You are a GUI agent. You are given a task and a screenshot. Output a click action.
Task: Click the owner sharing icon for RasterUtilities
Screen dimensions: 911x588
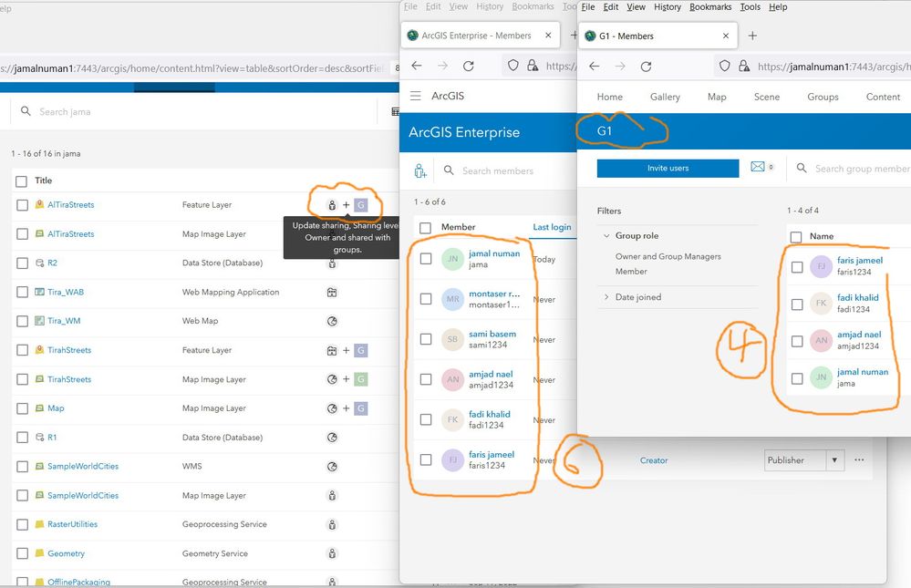pyautogui.click(x=332, y=525)
